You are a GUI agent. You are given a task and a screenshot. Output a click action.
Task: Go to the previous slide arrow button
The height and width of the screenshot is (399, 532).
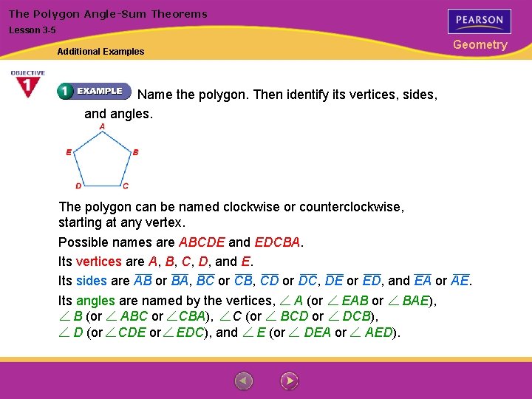244,381
